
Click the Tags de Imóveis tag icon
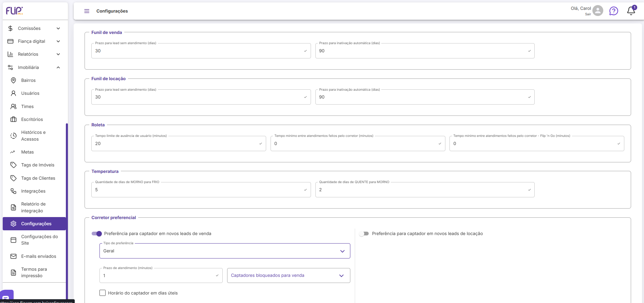[x=14, y=165]
